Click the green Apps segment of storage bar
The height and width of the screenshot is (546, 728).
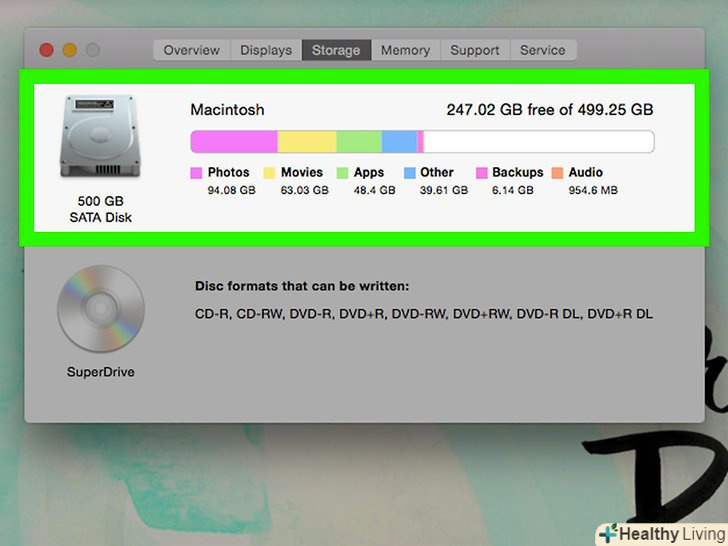(359, 142)
